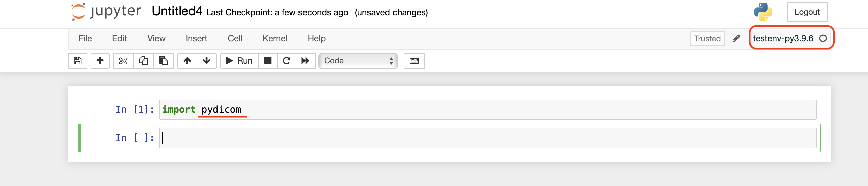Screen dimensions: 868x186
Task: Click the pencil edit mode indicator
Action: point(736,39)
